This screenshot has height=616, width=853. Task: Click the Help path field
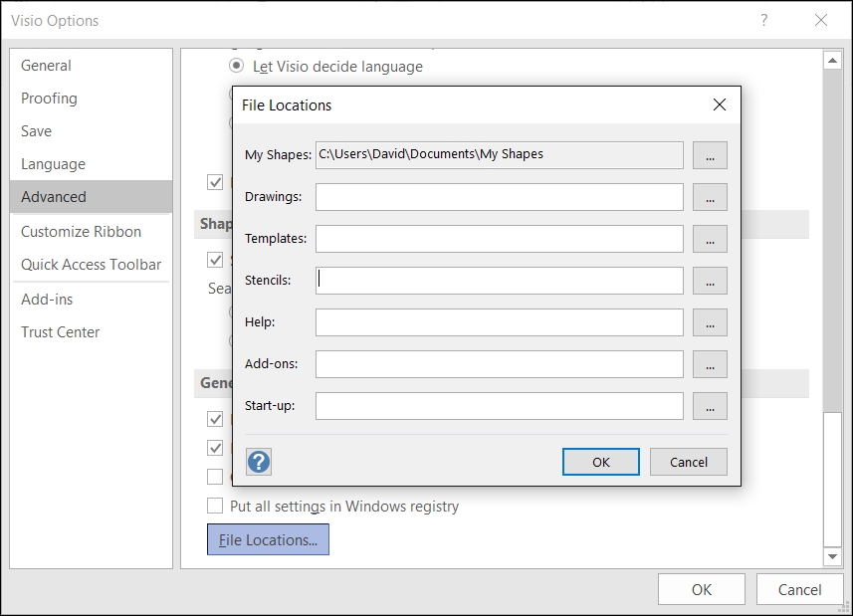pos(500,322)
